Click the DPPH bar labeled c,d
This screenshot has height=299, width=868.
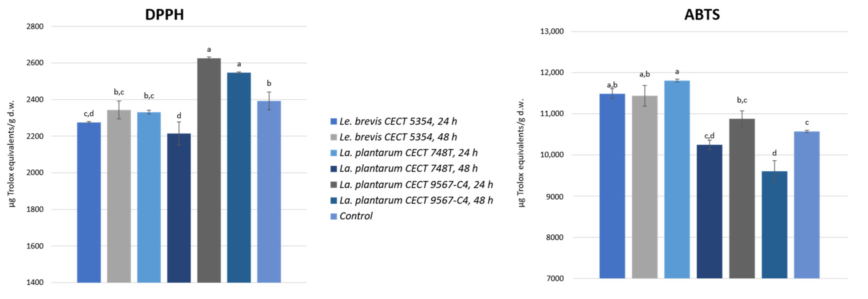click(89, 202)
